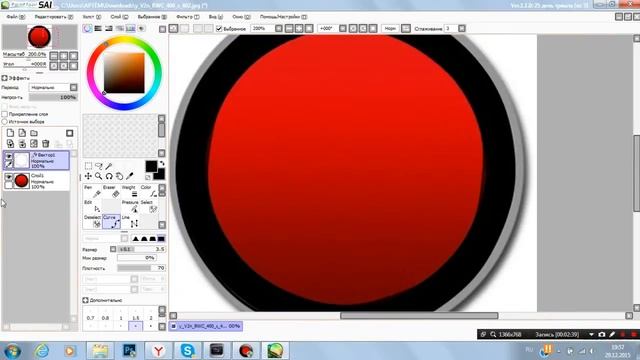Select the Слой1 red circle layer
The width and height of the screenshot is (640, 360).
coord(36,181)
